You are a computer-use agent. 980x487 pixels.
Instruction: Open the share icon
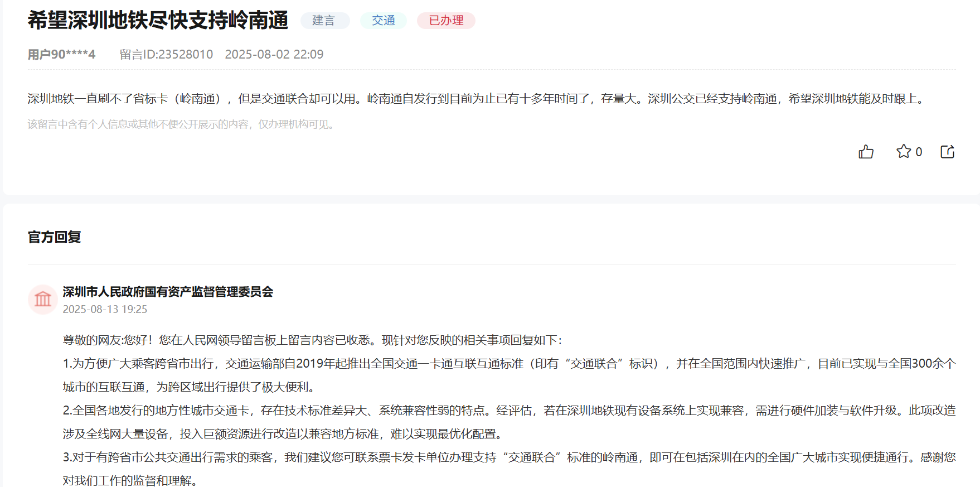(x=948, y=152)
